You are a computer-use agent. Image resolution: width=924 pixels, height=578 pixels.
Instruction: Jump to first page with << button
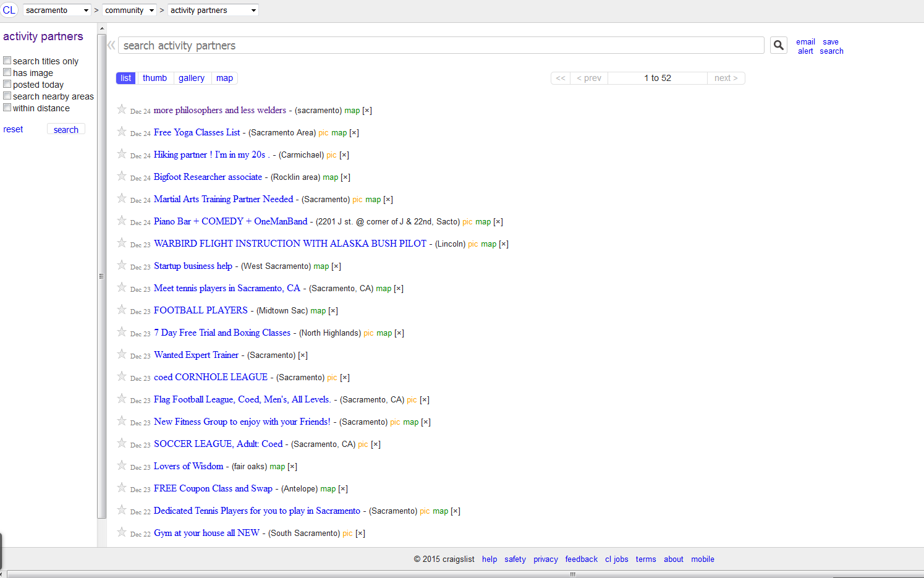click(561, 78)
